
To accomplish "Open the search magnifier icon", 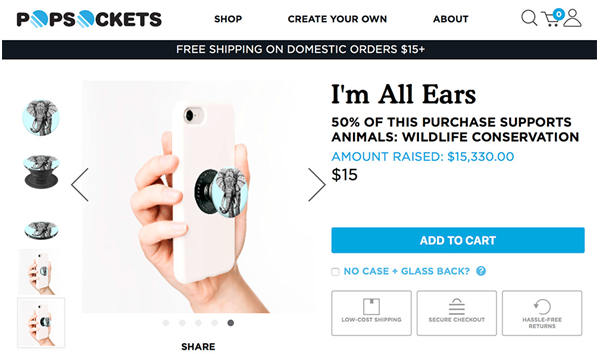I will [529, 18].
